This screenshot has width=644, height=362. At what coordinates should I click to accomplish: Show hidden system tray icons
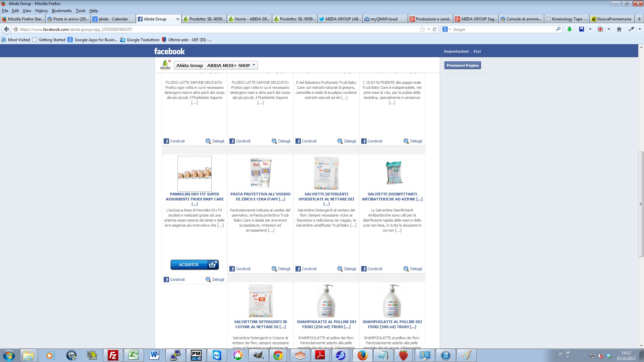(584, 356)
